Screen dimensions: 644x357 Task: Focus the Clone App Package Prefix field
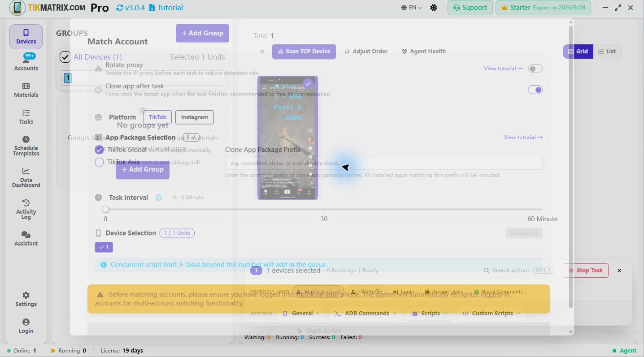pos(383,163)
